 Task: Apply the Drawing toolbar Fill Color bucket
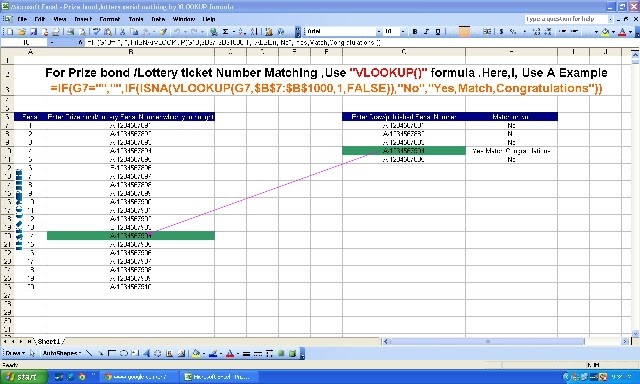pos(196,353)
